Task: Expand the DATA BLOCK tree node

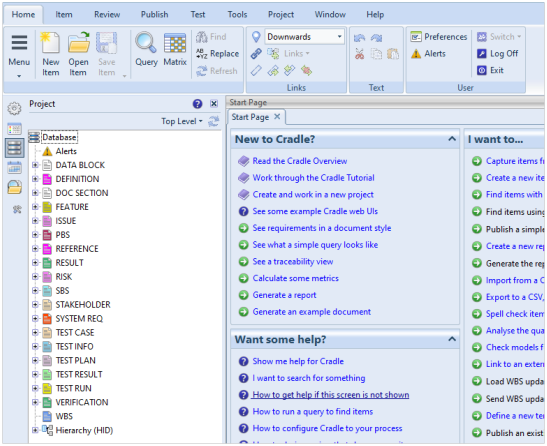Action: click(x=35, y=165)
